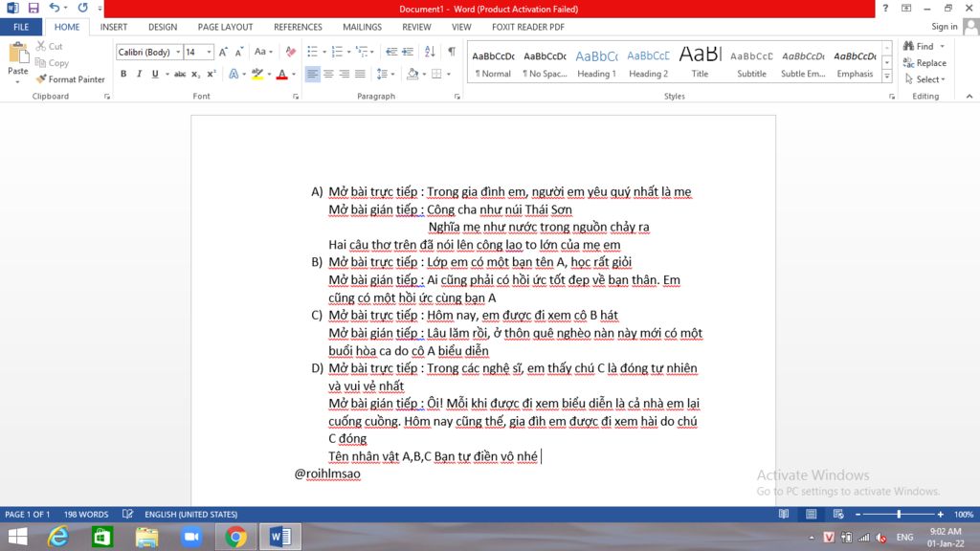Shrink font size with the smaller A icon
Viewport: 980px width, 551px height.
coord(238,52)
